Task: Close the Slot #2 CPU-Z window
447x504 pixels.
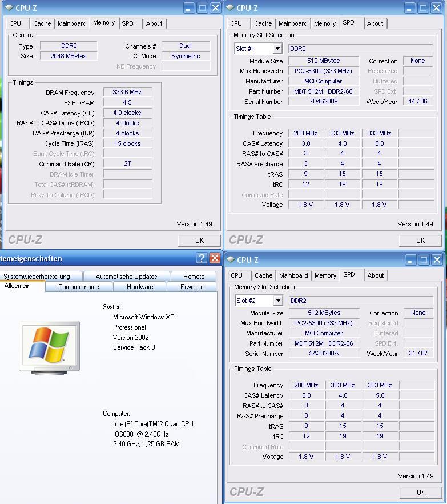Action: tap(437, 259)
